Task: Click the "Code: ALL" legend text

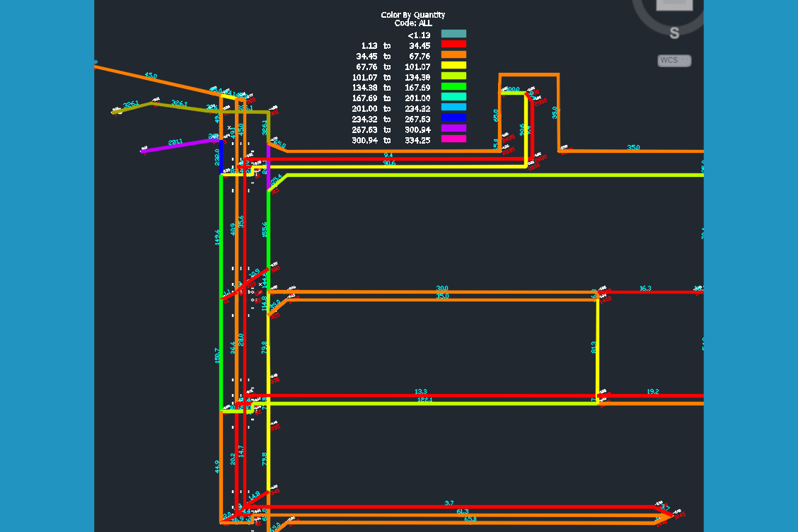Action: [x=412, y=23]
